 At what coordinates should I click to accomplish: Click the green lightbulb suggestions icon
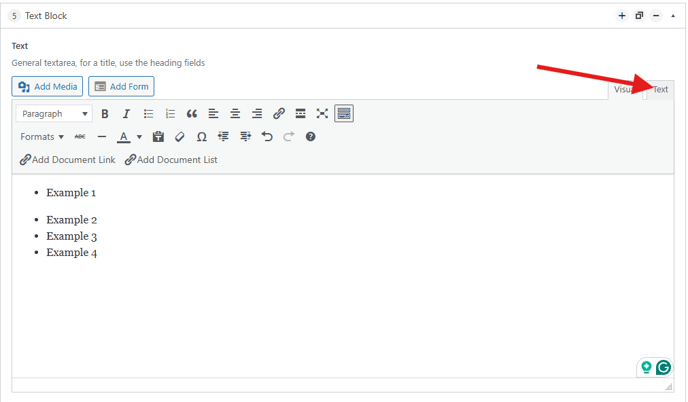[x=646, y=367]
